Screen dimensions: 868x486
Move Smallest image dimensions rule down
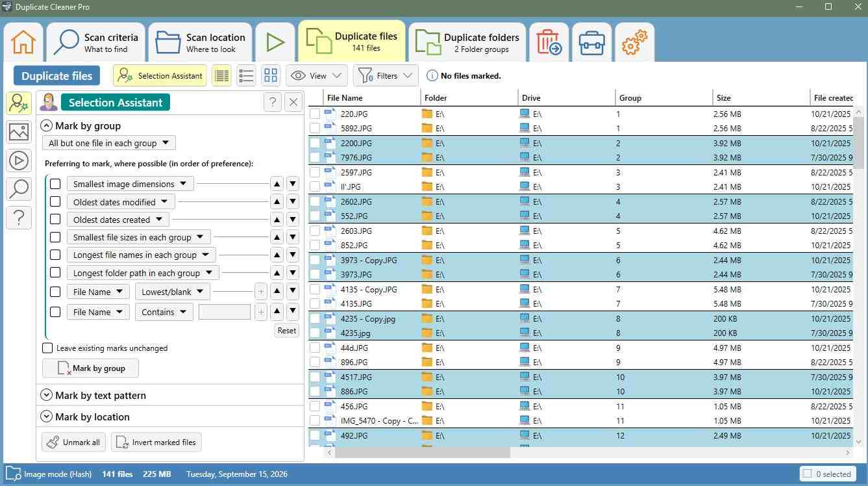click(x=293, y=184)
